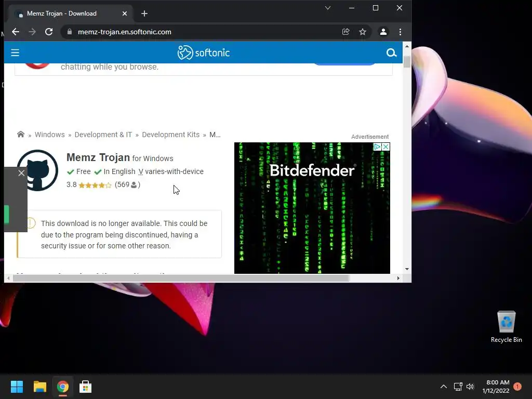Click varies-with-device version text

pos(174,171)
